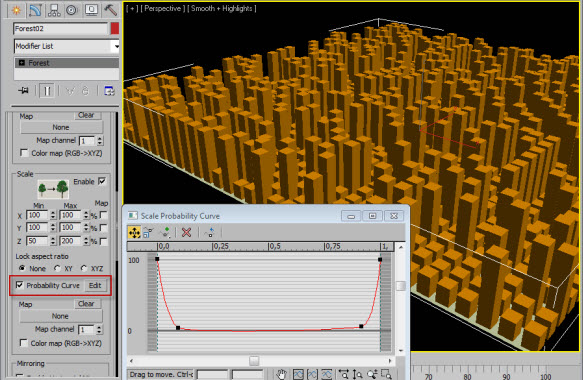The width and height of the screenshot is (583, 380).
Task: Open the Display panel monitor icon
Action: [x=91, y=10]
